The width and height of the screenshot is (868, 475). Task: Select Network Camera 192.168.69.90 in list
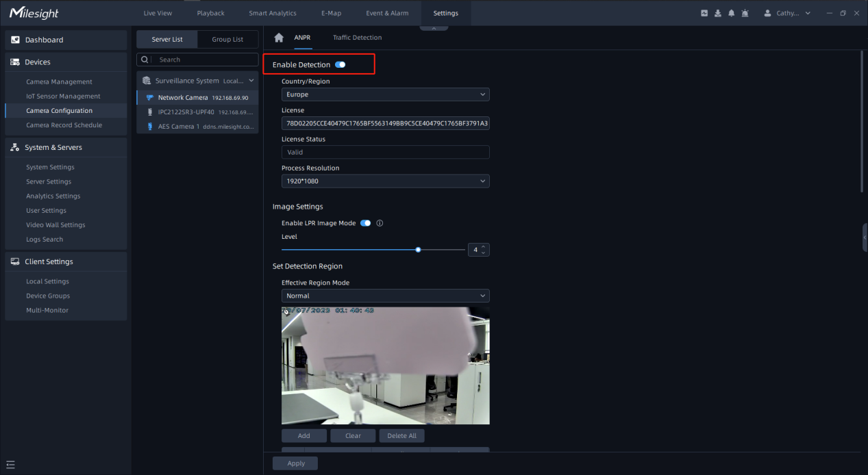click(197, 97)
